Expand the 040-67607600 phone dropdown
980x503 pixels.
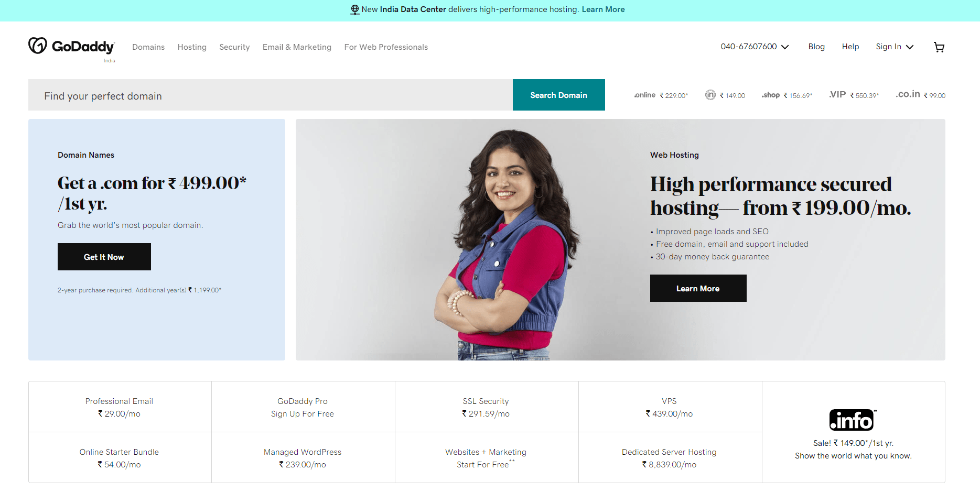(x=755, y=47)
